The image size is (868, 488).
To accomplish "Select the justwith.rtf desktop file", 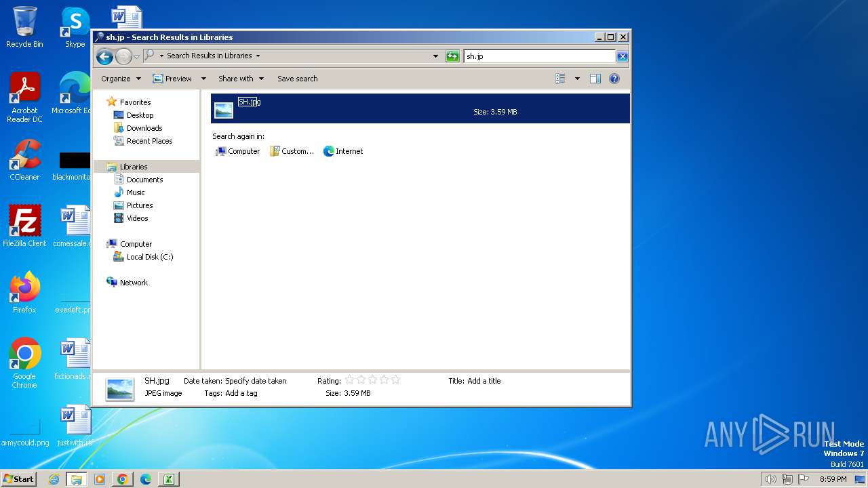I will click(x=75, y=426).
